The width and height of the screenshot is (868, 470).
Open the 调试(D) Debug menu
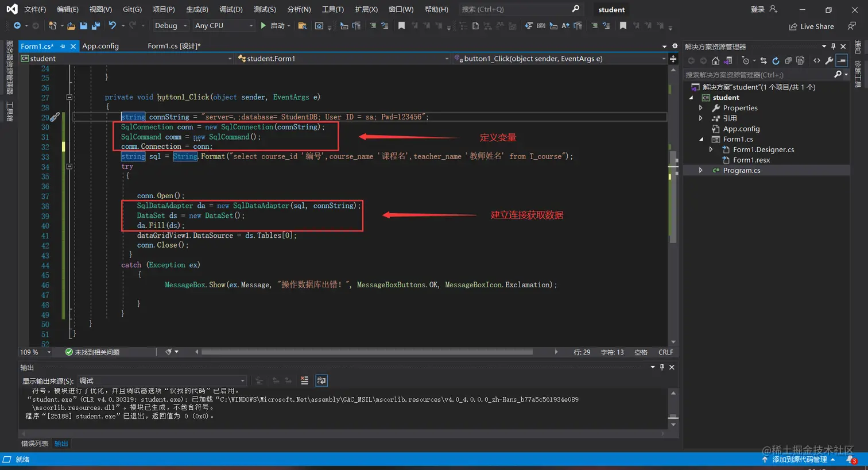click(231, 9)
